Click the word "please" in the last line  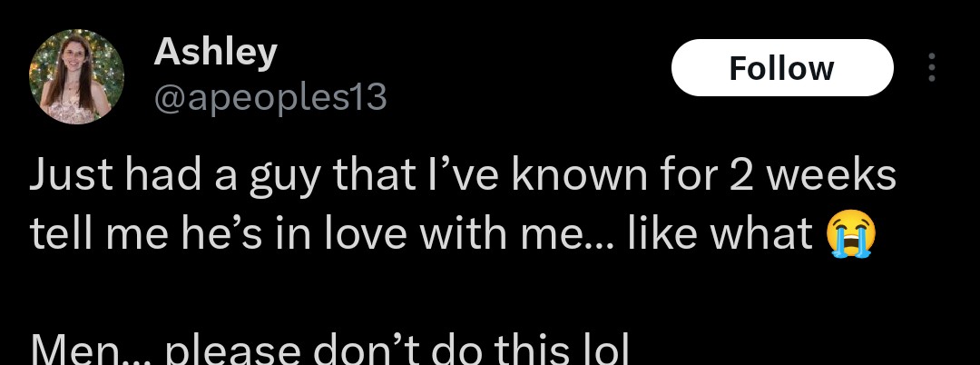(219, 350)
